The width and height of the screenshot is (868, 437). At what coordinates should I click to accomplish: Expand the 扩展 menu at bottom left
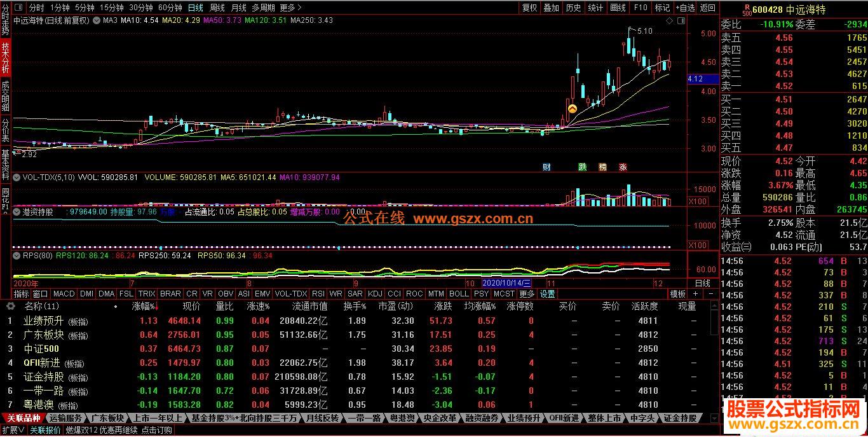13,430
